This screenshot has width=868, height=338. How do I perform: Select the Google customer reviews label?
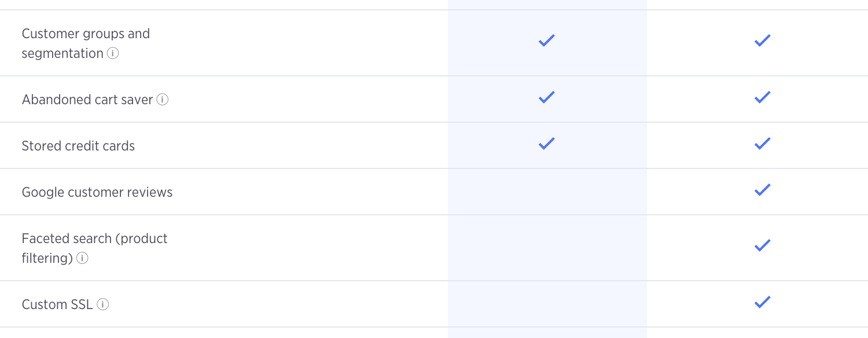pyautogui.click(x=97, y=192)
